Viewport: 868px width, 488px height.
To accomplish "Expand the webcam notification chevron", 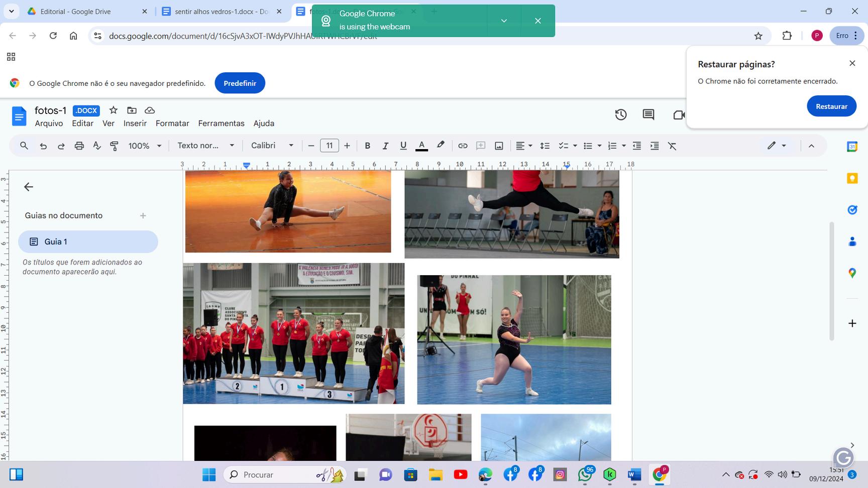I will pos(504,21).
